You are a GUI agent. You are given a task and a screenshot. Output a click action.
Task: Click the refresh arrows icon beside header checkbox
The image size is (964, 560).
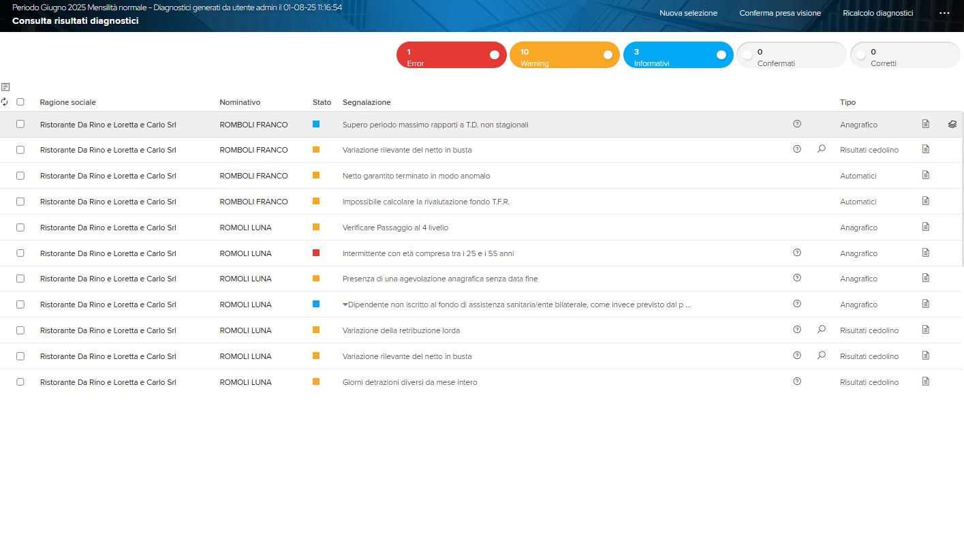[x=5, y=102]
